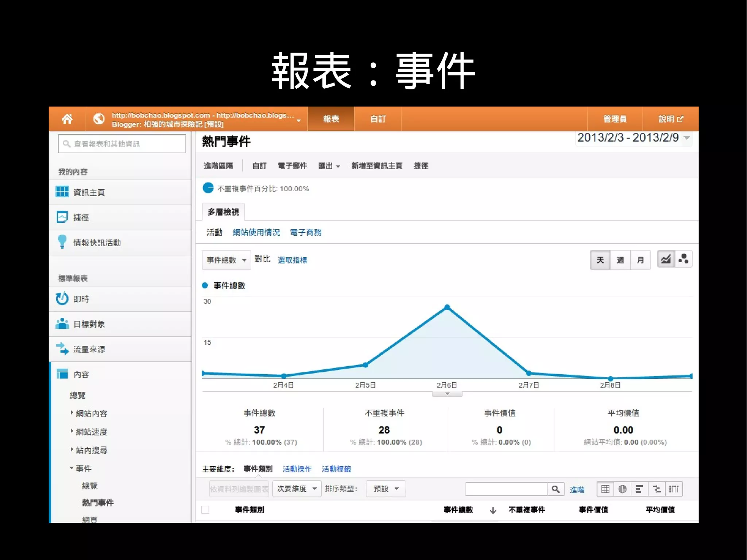The width and height of the screenshot is (747, 560).
Task: Switch graph granularity to 週 (week)
Action: pos(620,260)
